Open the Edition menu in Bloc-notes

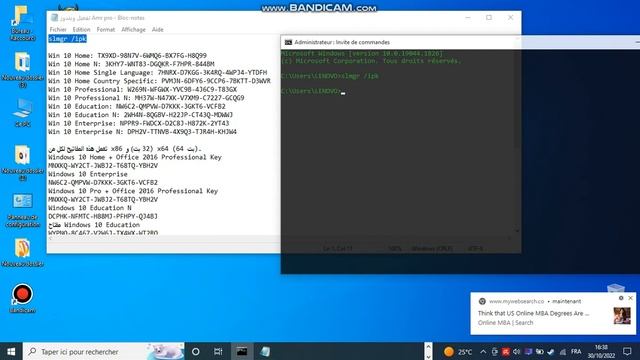81,29
